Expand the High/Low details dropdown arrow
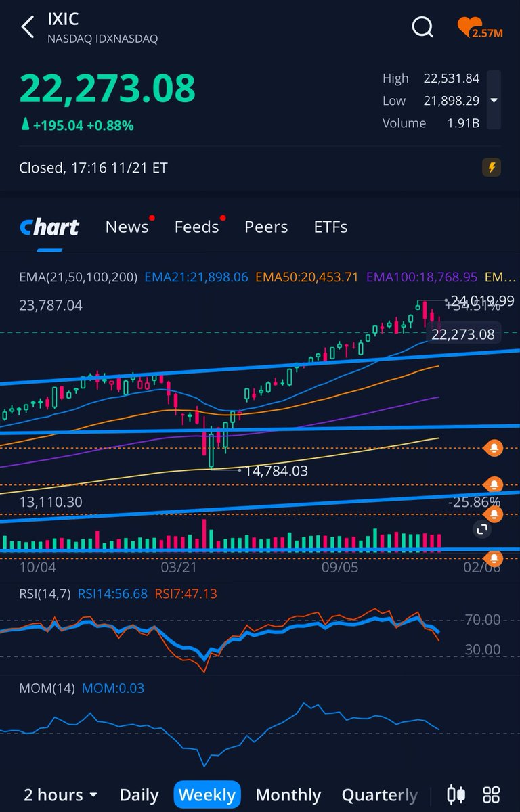 point(494,100)
